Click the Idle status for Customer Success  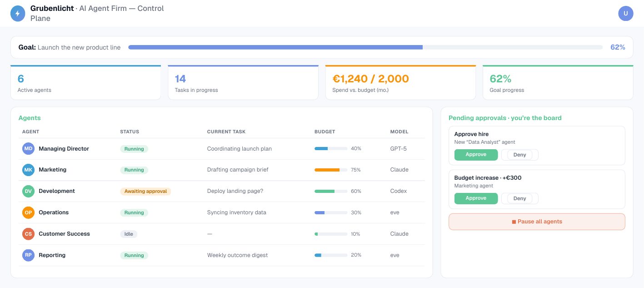(x=129, y=234)
